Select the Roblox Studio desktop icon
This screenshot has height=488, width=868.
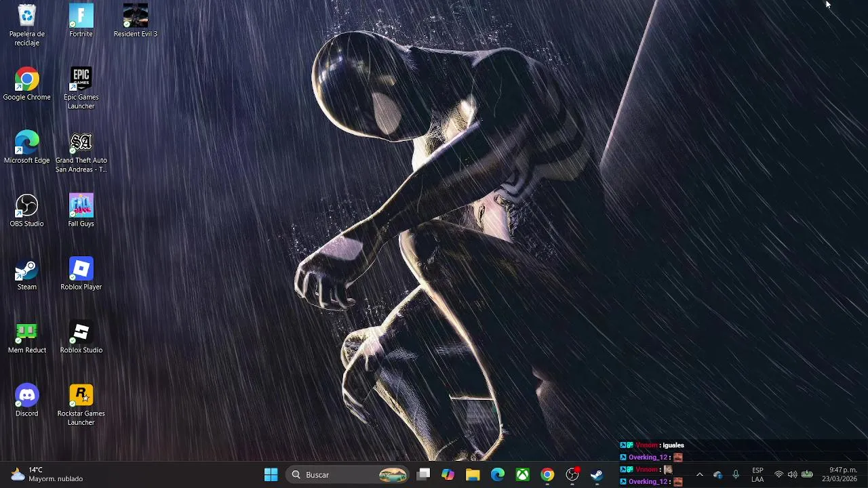[x=81, y=338]
